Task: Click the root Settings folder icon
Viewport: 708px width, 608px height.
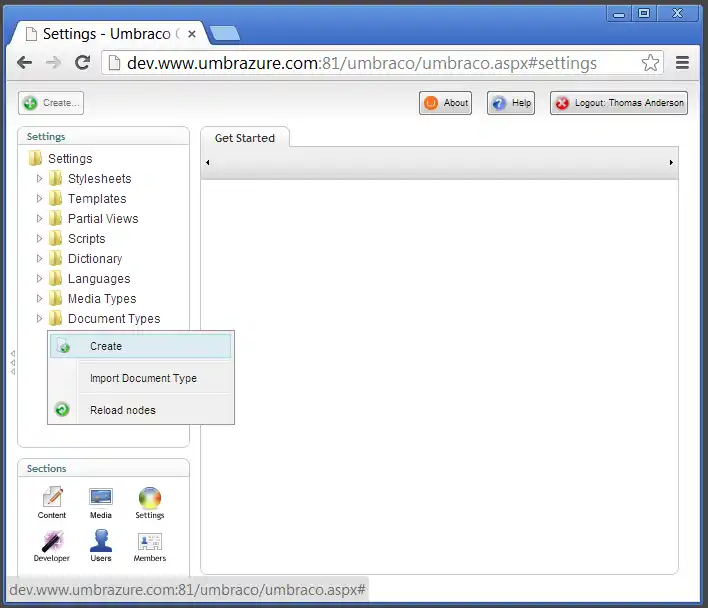Action: tap(35, 158)
